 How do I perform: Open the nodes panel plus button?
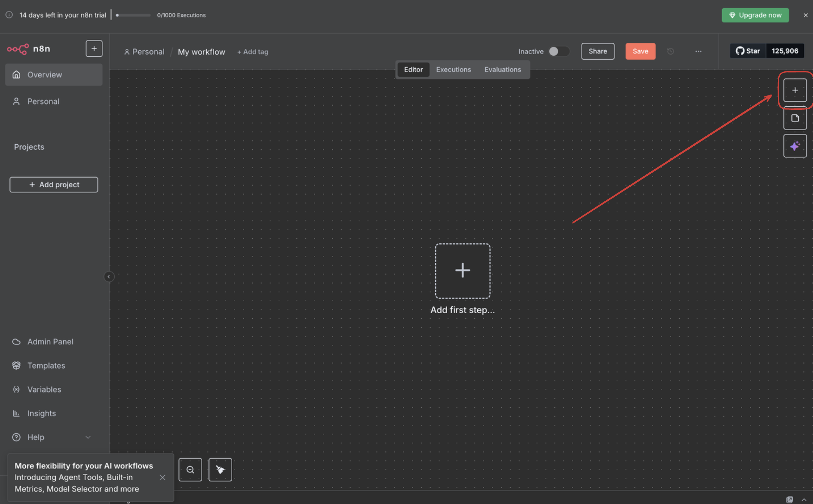point(795,90)
